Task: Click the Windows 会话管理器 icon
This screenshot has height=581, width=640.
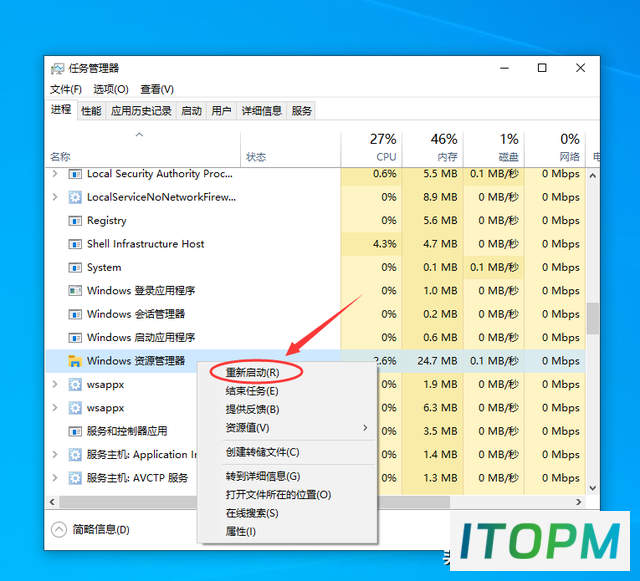Action: coord(75,314)
